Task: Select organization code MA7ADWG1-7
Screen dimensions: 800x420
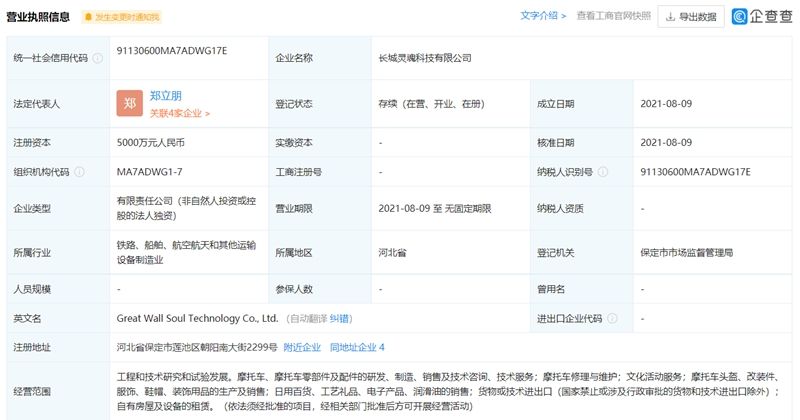Action: point(149,172)
